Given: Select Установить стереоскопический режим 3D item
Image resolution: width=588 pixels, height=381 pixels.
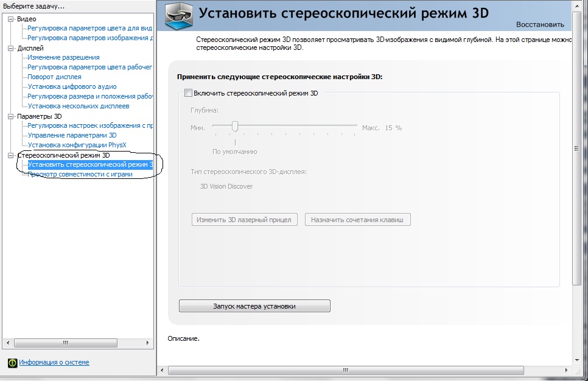Looking at the screenshot, I should pyautogui.click(x=90, y=164).
